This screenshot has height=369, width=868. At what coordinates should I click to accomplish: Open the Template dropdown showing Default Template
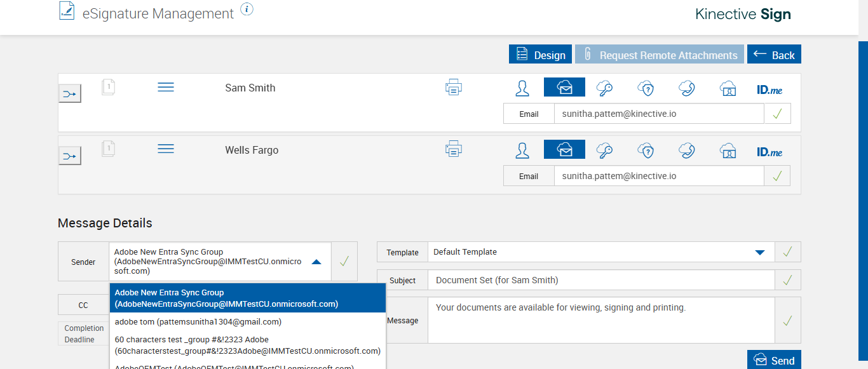[601, 252]
